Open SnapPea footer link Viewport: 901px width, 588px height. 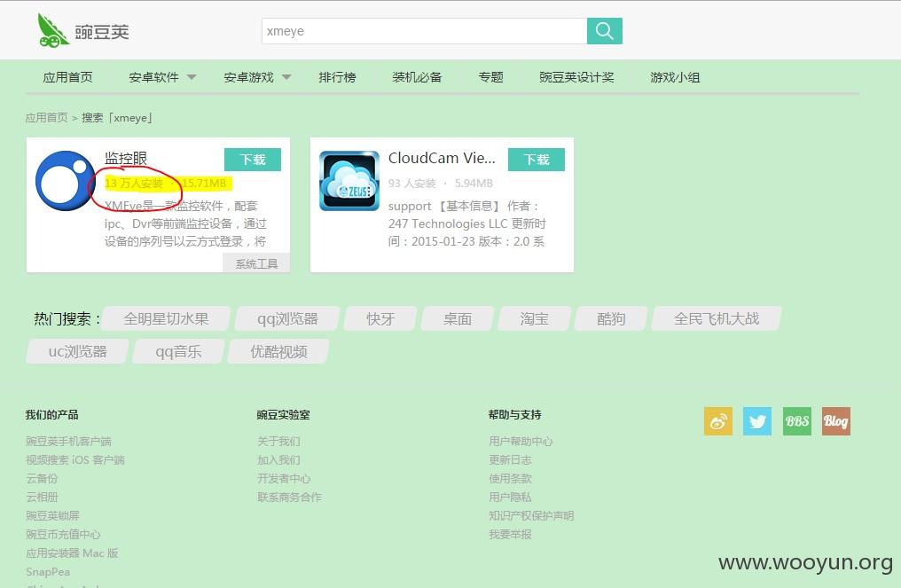48,572
